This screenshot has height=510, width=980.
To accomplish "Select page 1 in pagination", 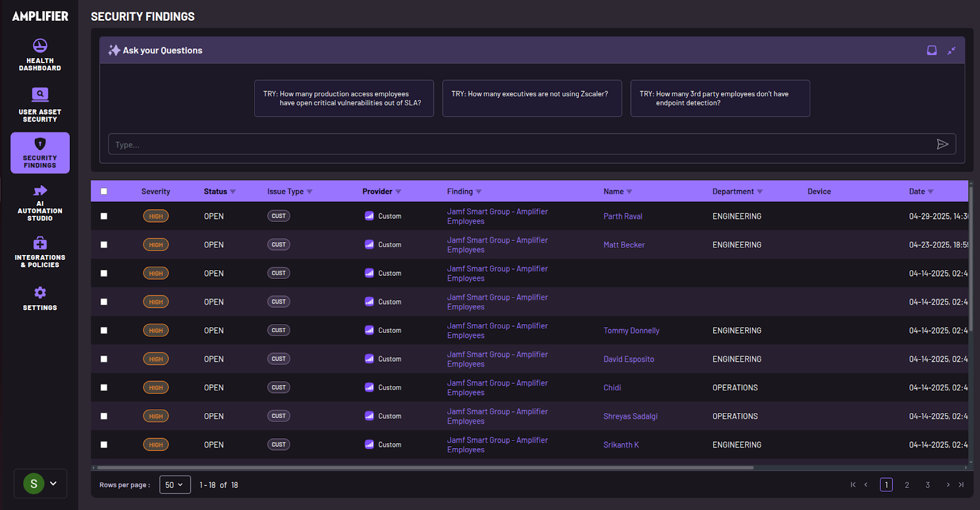I will 886,485.
